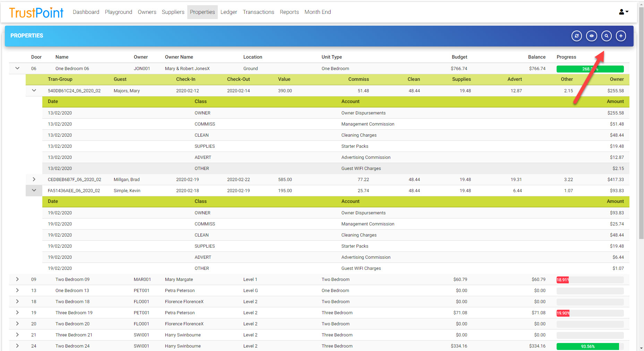644x351 pixels.
Task: Expand the Two Bedroom 09 row
Action: point(17,279)
